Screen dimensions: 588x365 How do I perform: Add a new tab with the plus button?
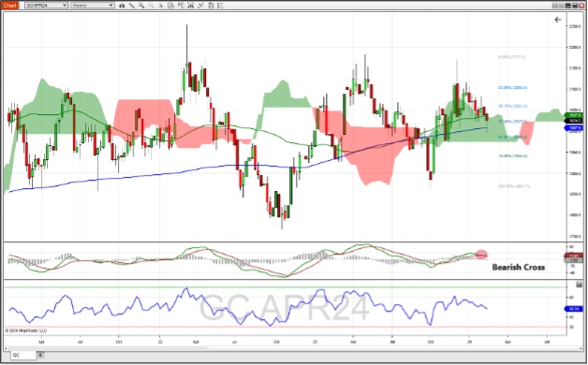(x=40, y=355)
